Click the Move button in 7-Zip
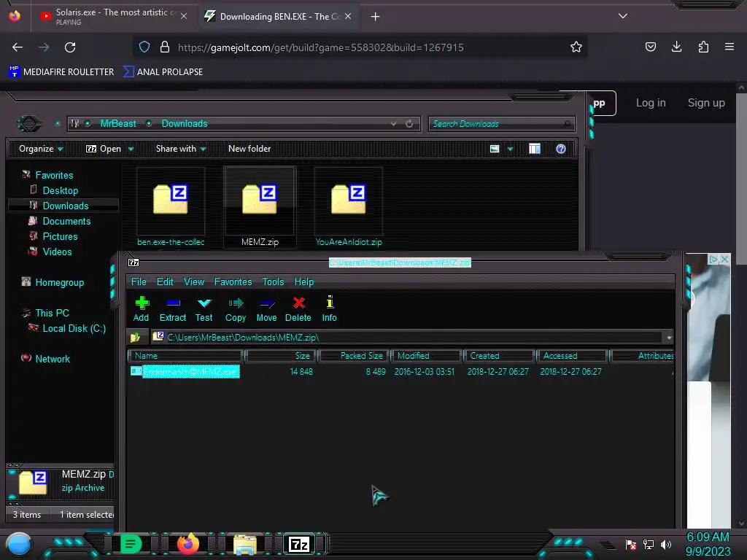Viewport: 747px width, 560px height. 266,309
